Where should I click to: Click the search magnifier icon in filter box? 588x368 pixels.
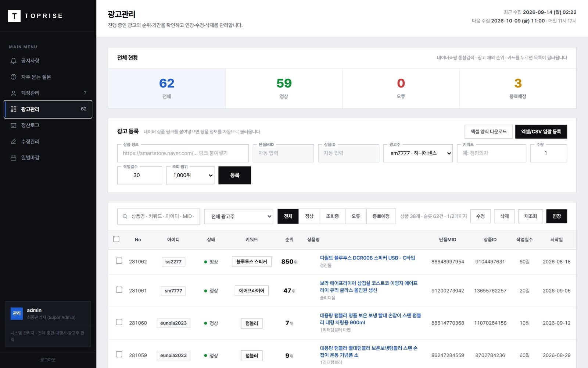coord(125,216)
